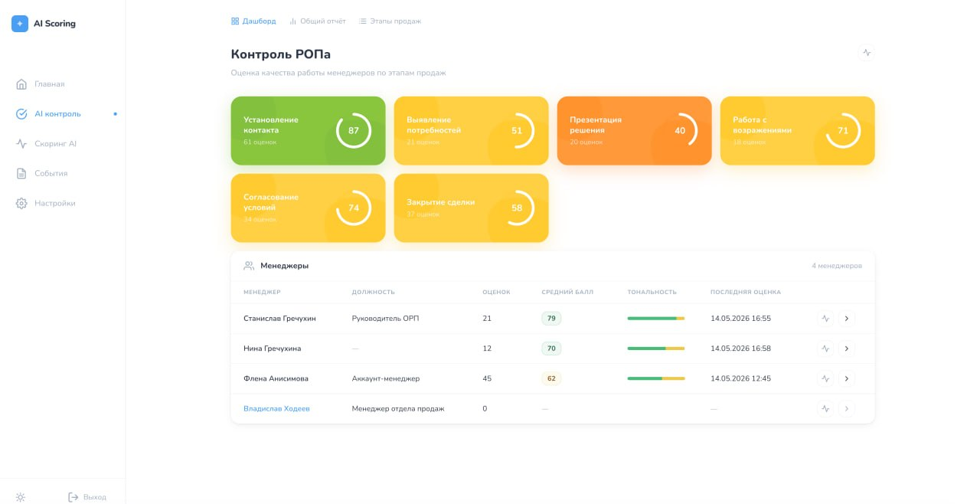Expand Нина Гречухина row with chevron arrow

coord(846,349)
